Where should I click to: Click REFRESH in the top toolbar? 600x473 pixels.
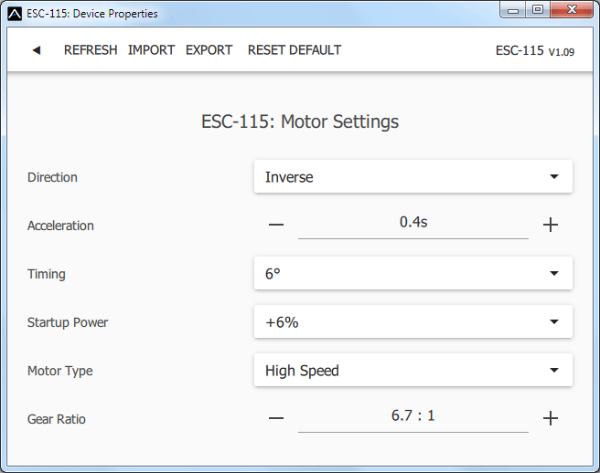(x=90, y=50)
